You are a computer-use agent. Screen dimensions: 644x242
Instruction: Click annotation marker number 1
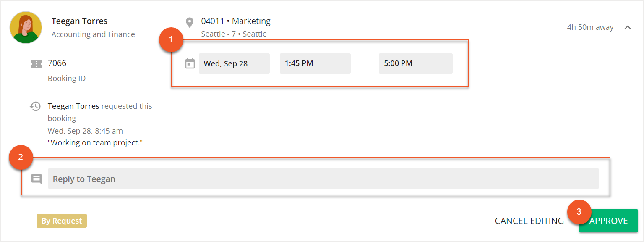tap(171, 39)
